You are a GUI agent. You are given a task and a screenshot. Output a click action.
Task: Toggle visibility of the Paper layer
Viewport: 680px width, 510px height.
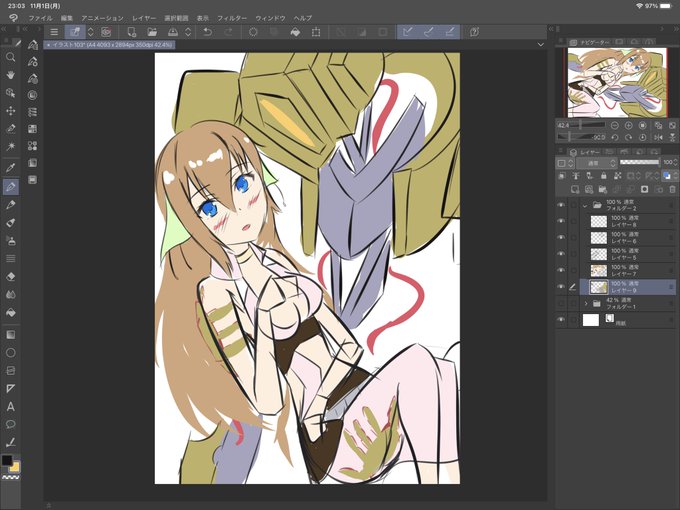[561, 320]
